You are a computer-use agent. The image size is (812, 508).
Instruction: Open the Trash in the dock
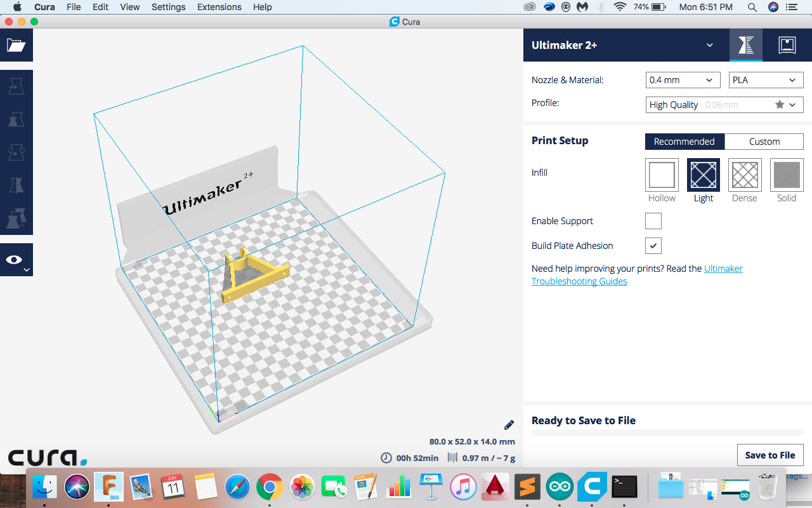coord(768,487)
